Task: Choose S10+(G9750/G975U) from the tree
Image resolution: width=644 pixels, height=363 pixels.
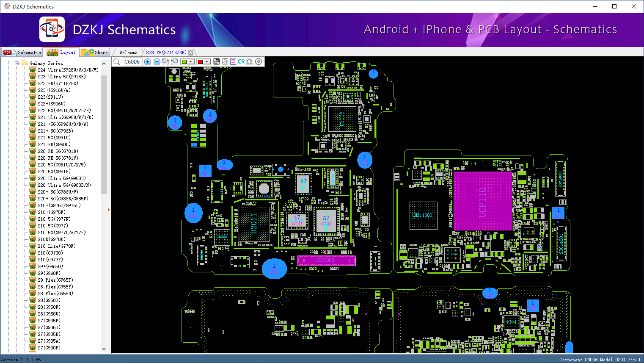Action: click(x=59, y=205)
